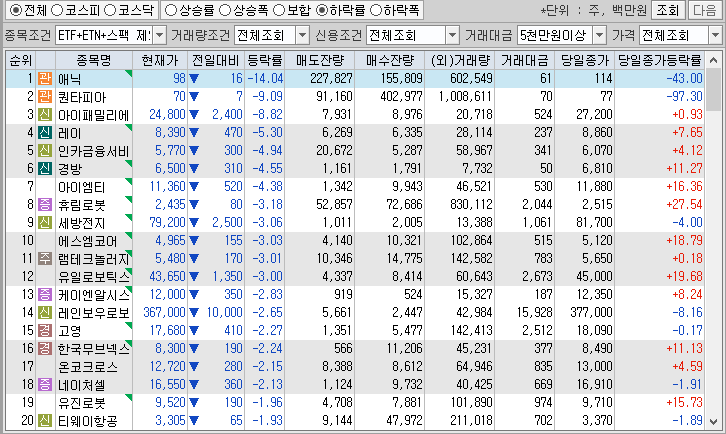This screenshot has height=434, width=726.
Task: Click the 경 badge on 한국무브넥스 row
Action: (x=44, y=348)
